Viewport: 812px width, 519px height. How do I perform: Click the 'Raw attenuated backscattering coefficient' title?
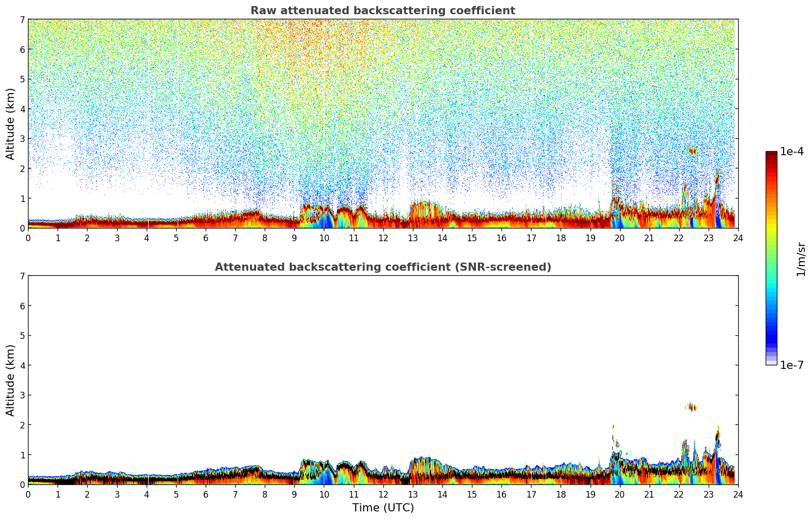383,11
